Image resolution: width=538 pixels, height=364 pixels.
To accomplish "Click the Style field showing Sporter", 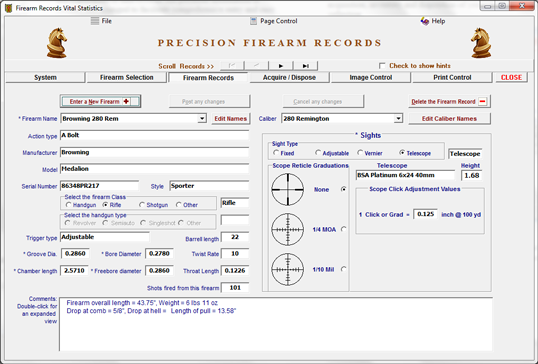I will [x=209, y=186].
